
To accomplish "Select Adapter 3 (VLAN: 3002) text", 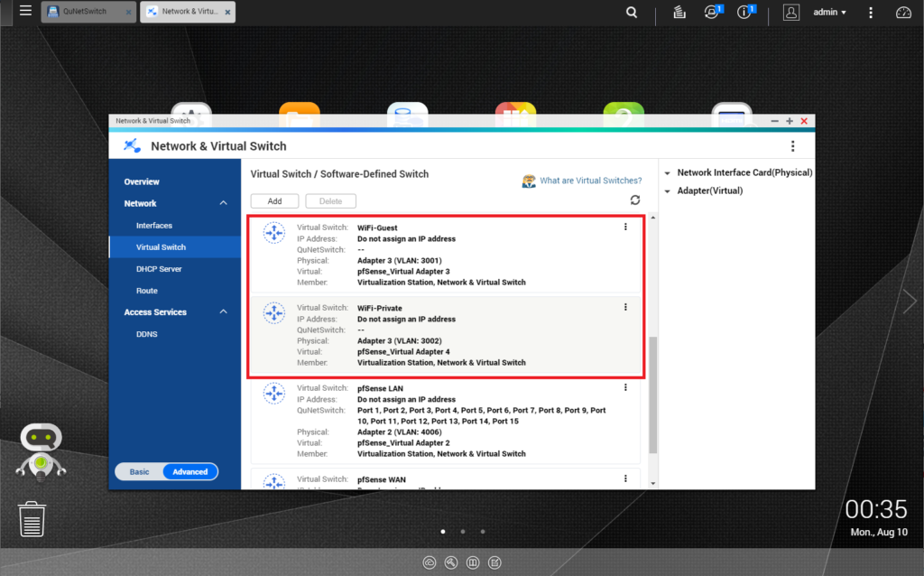I will click(x=400, y=340).
